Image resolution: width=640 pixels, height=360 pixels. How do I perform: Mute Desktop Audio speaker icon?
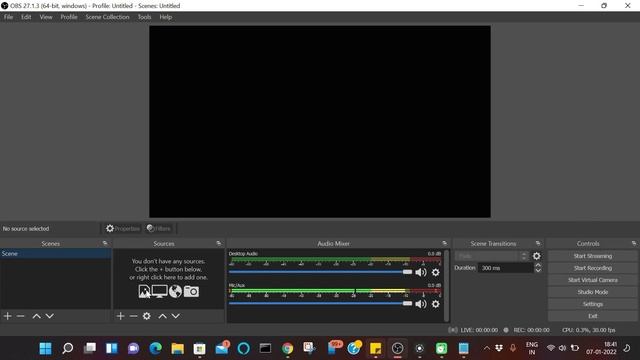[x=421, y=272]
